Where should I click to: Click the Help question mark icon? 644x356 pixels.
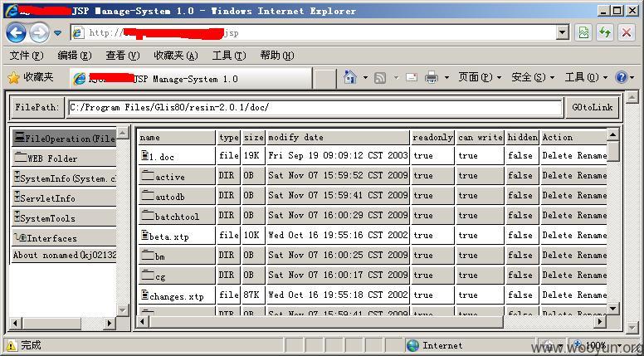pyautogui.click(x=621, y=77)
